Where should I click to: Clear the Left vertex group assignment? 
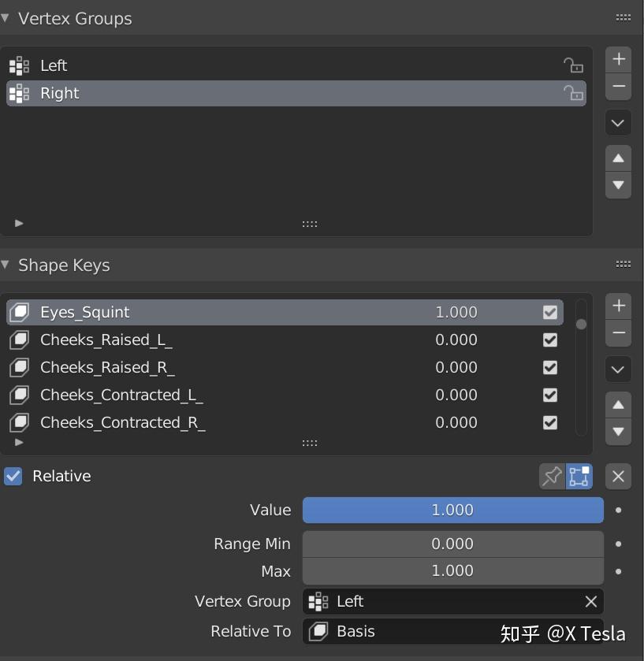[x=591, y=601]
